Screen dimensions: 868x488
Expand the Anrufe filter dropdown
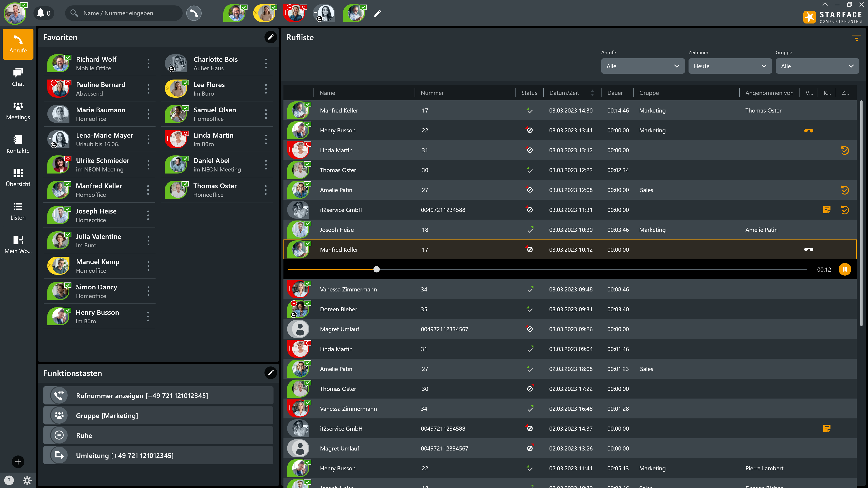(643, 66)
